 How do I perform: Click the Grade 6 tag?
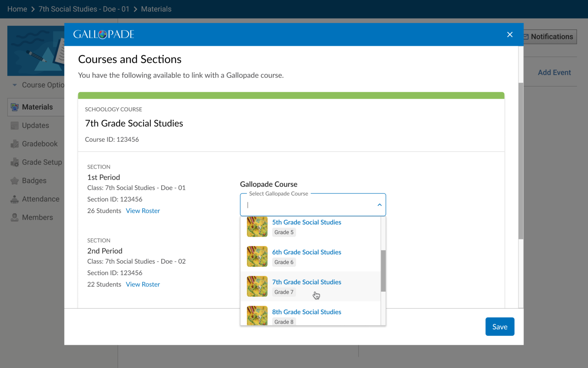pyautogui.click(x=284, y=262)
